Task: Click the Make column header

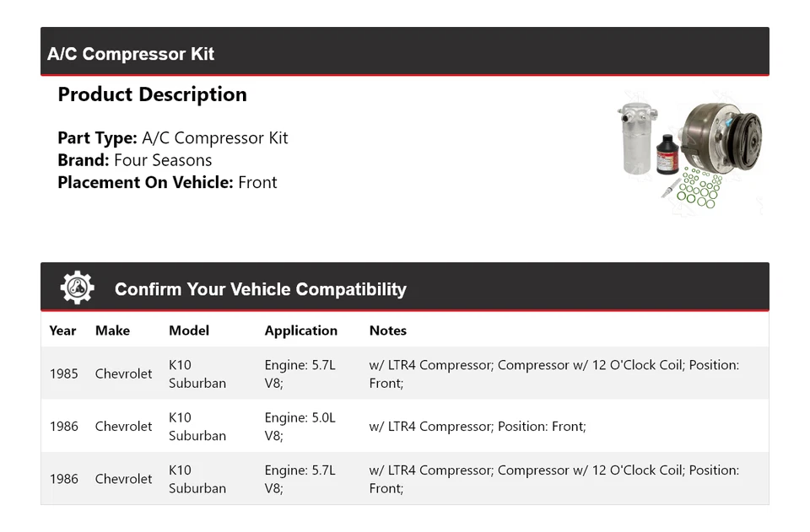Action: (112, 330)
